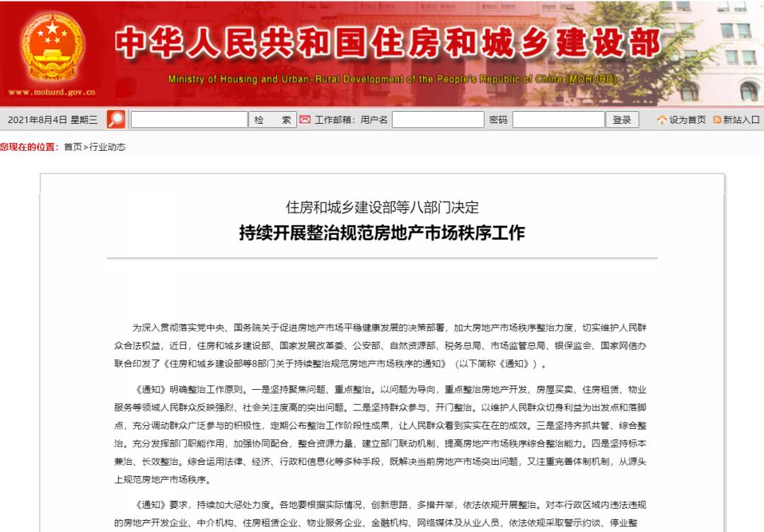Click the headline 持续开展整治规范房地产市场秩序工作
Viewport: 764px width, 532px height.
[382, 233]
